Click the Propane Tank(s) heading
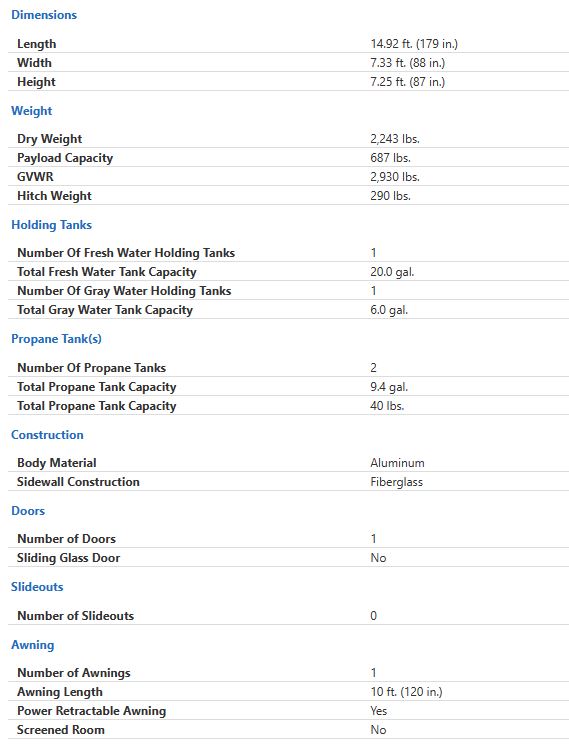The image size is (569, 745). [56, 339]
